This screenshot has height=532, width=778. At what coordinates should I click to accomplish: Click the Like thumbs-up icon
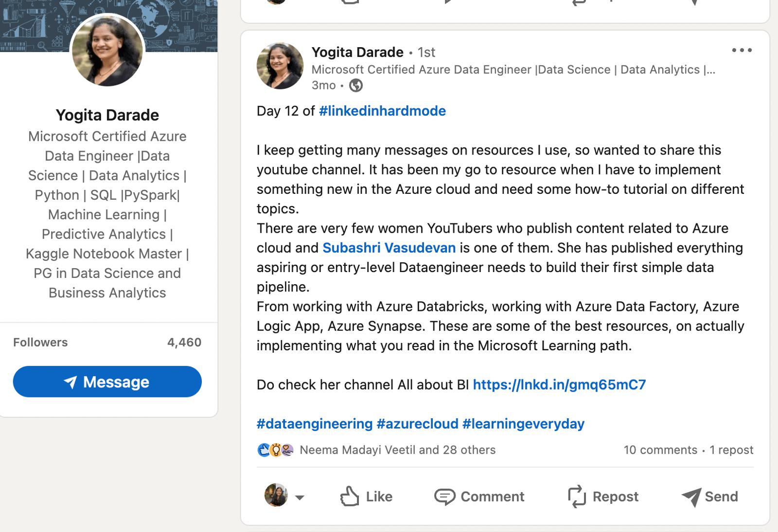tap(349, 496)
